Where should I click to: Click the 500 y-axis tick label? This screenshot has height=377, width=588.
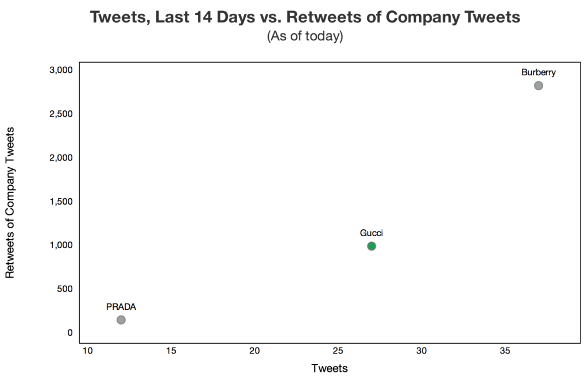[x=65, y=288]
